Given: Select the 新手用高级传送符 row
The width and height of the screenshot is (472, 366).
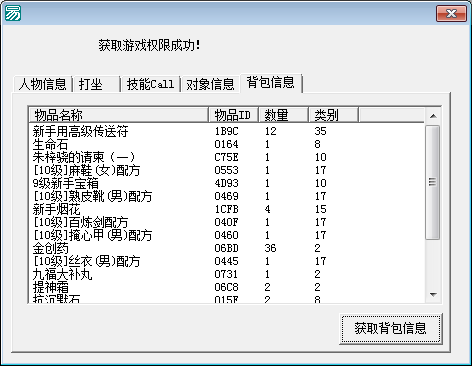Looking at the screenshot, I should 227,131.
